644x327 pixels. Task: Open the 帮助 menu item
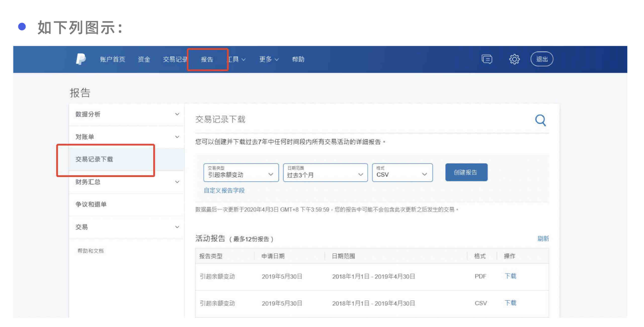pyautogui.click(x=298, y=59)
